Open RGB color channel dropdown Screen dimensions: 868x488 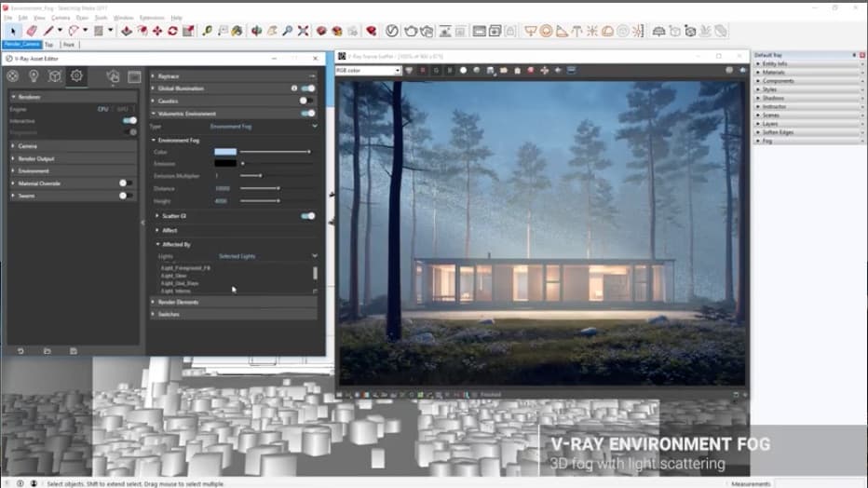[x=368, y=70]
